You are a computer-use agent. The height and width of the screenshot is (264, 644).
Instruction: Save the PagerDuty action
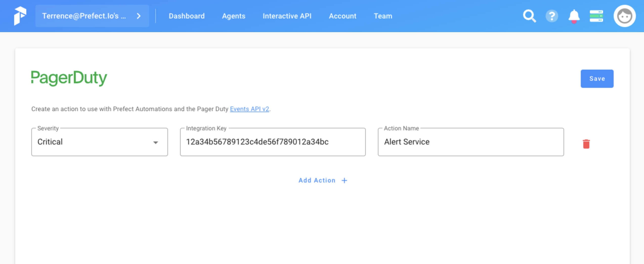[597, 78]
